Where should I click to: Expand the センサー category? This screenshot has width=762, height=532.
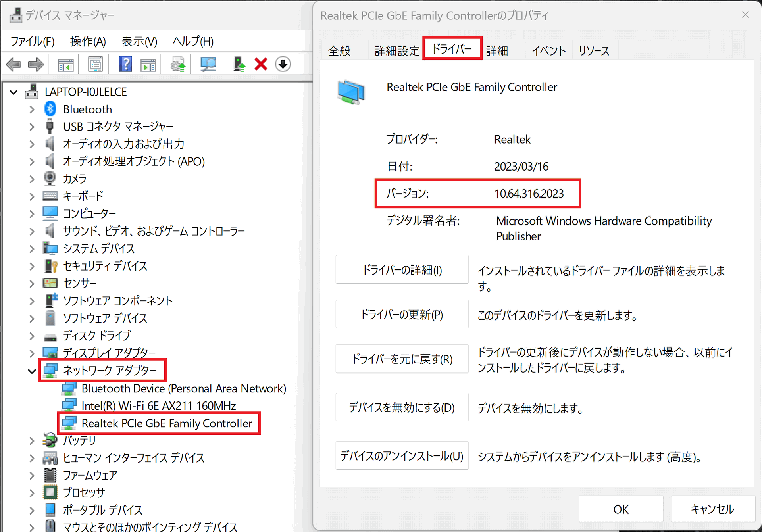coord(32,284)
